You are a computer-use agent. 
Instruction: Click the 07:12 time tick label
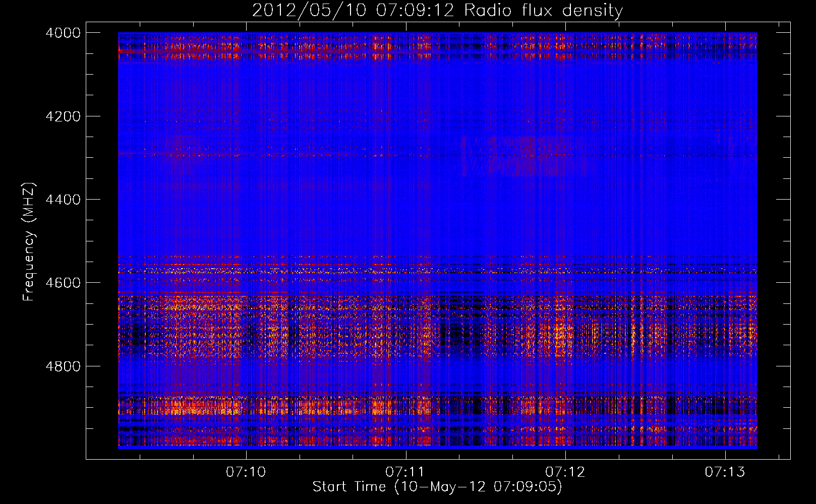click(565, 472)
